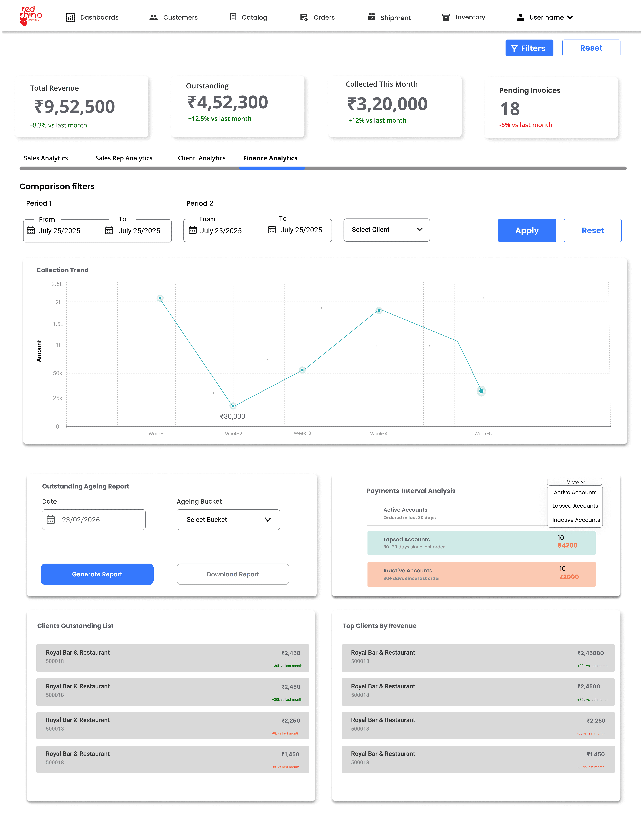Open the Select Client dropdown
The image size is (644, 830).
387,230
